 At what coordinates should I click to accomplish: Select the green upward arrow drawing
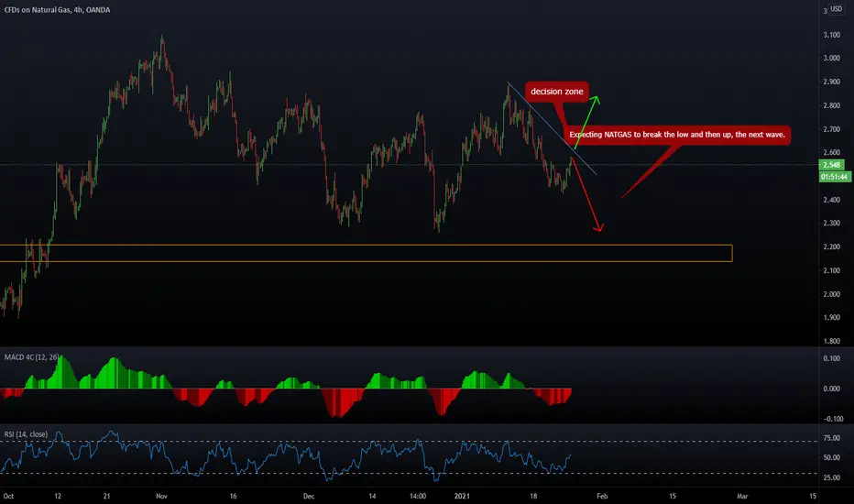586,122
